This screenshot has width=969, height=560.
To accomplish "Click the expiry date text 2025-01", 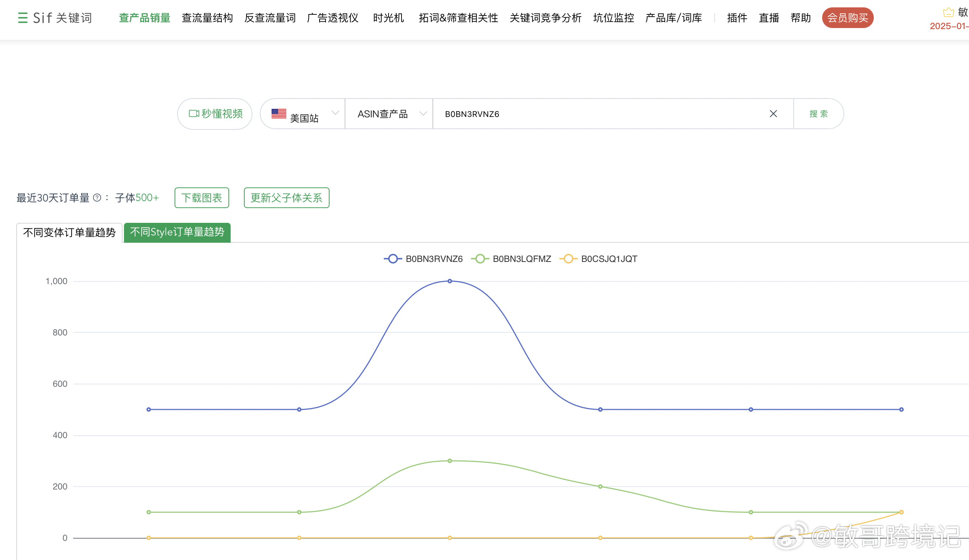I will [x=949, y=26].
